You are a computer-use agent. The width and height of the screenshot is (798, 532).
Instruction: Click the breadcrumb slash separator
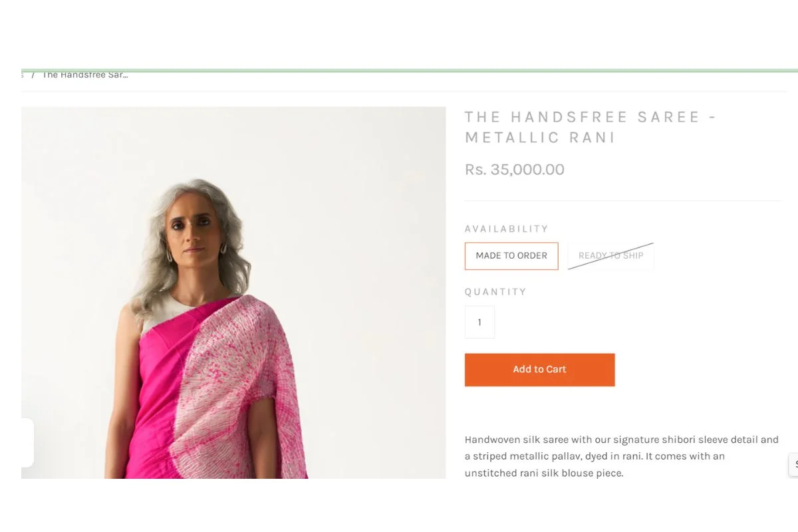(33, 75)
